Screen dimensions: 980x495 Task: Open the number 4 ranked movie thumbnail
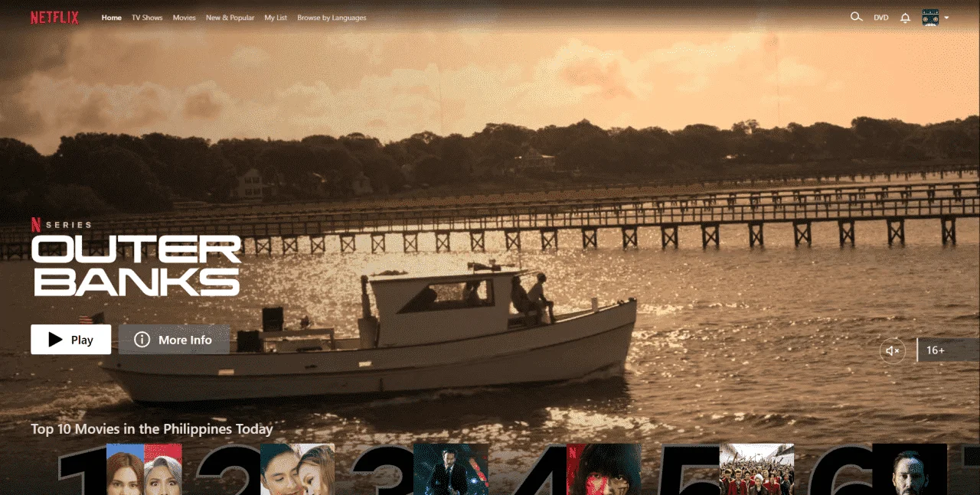603,469
